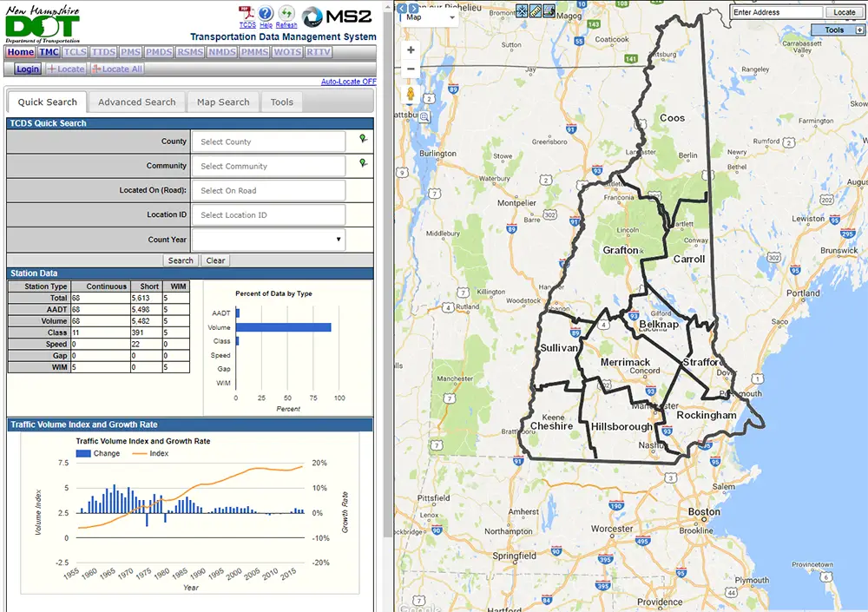Click the snowflake map tool icon

[522, 10]
